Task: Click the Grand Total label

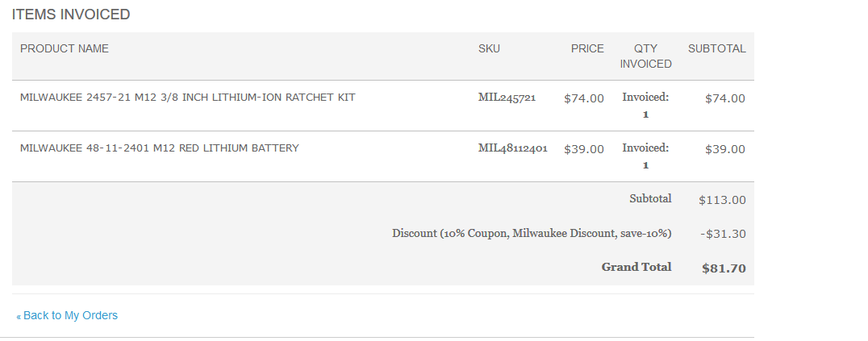Action: tap(636, 268)
